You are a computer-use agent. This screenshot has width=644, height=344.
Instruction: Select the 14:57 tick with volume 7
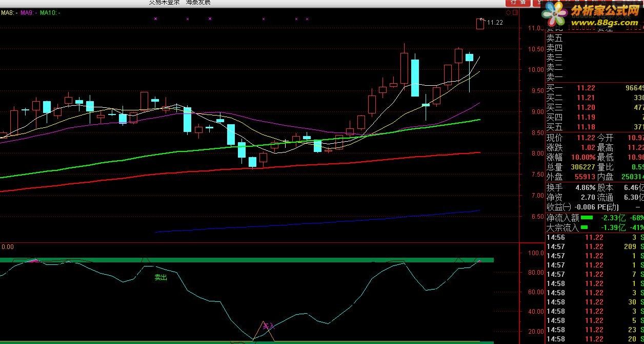pos(594,274)
